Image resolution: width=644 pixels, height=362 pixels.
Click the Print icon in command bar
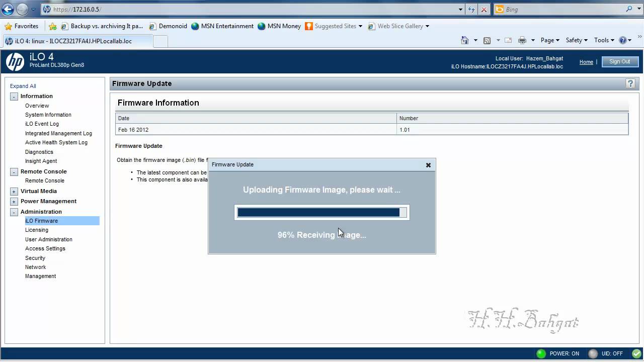522,40
